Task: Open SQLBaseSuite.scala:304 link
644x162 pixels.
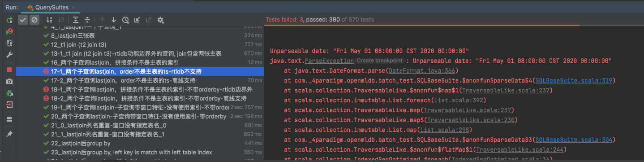Action: point(574,140)
